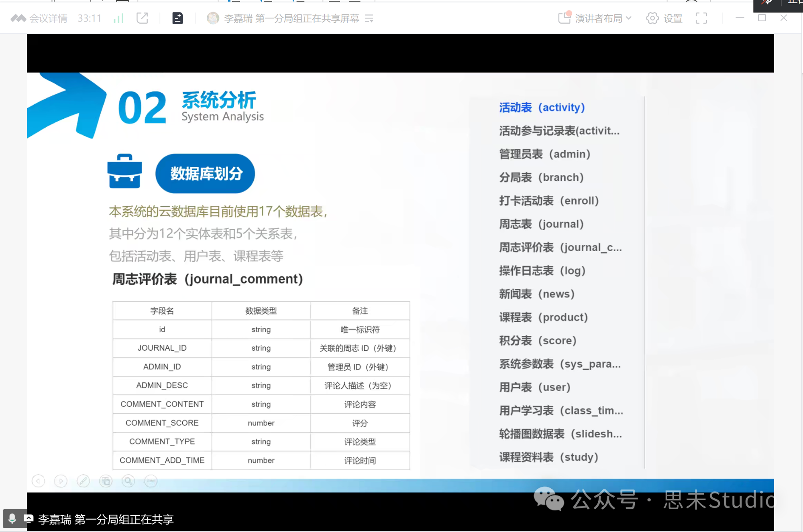Open the settings gear icon

coord(652,18)
